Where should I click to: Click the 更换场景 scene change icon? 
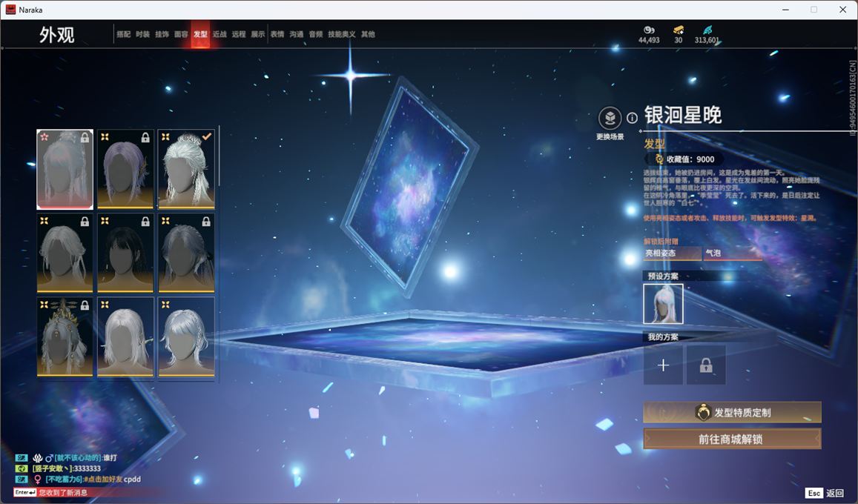pos(610,119)
